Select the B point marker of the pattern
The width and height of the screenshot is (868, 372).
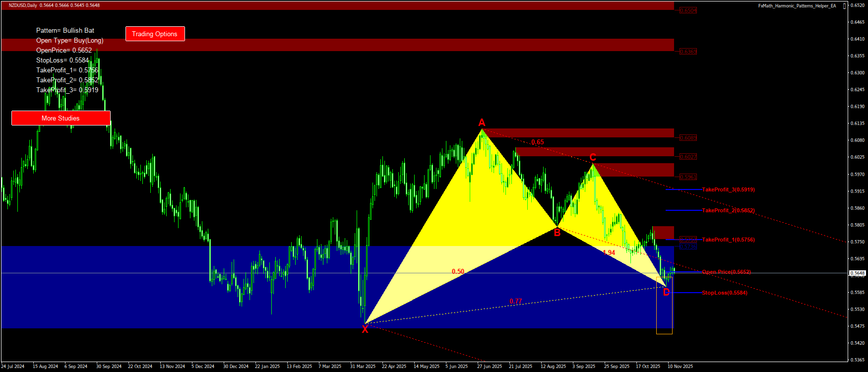coord(557,233)
